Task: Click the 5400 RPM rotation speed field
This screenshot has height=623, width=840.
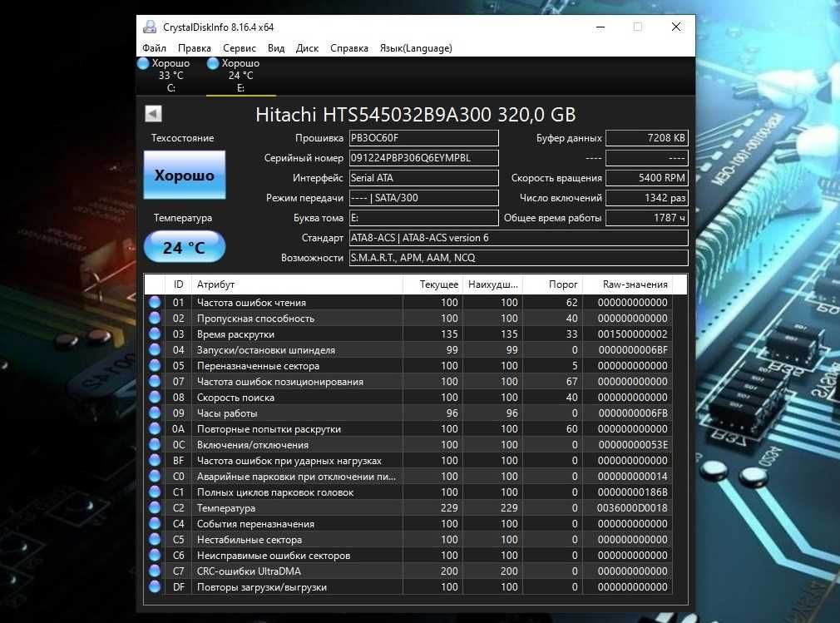Action: 646,178
